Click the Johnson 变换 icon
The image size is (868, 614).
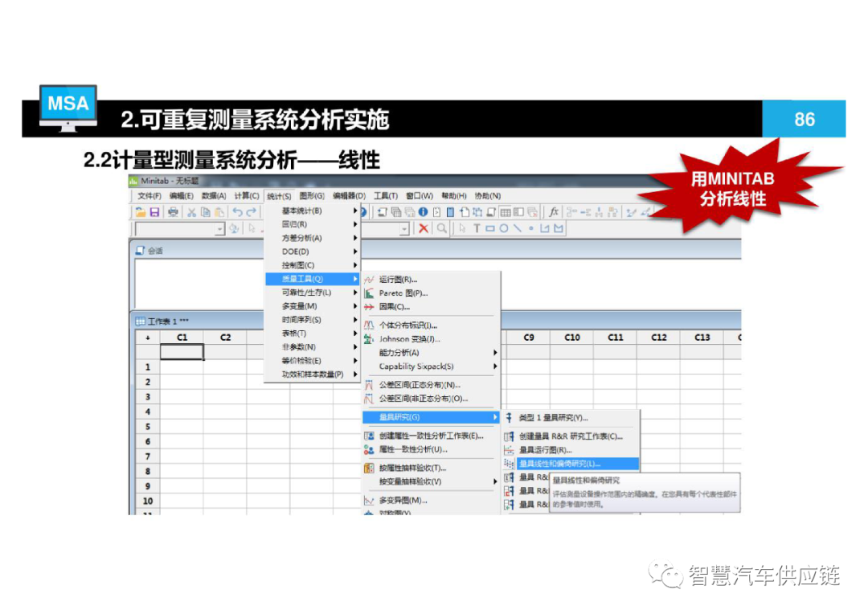369,339
